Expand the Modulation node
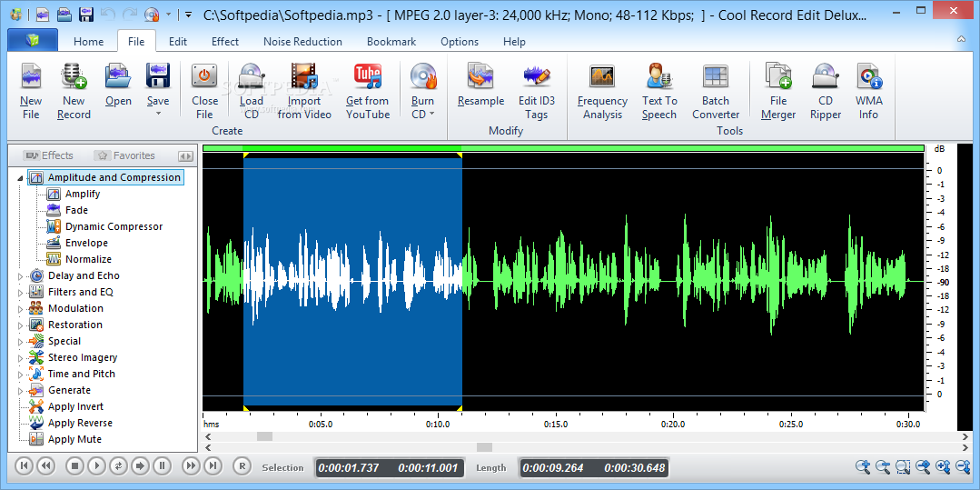The width and height of the screenshot is (980, 490). pos(20,308)
